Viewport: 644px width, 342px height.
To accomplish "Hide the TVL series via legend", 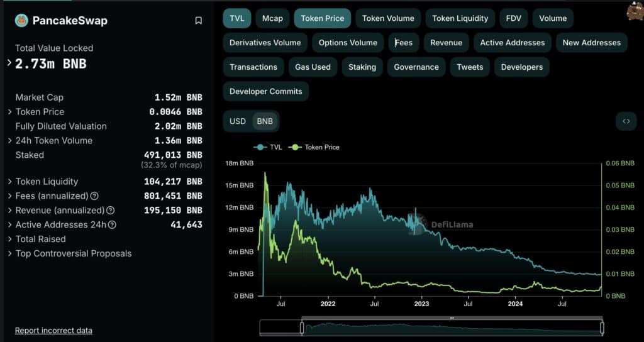I will click(x=268, y=147).
